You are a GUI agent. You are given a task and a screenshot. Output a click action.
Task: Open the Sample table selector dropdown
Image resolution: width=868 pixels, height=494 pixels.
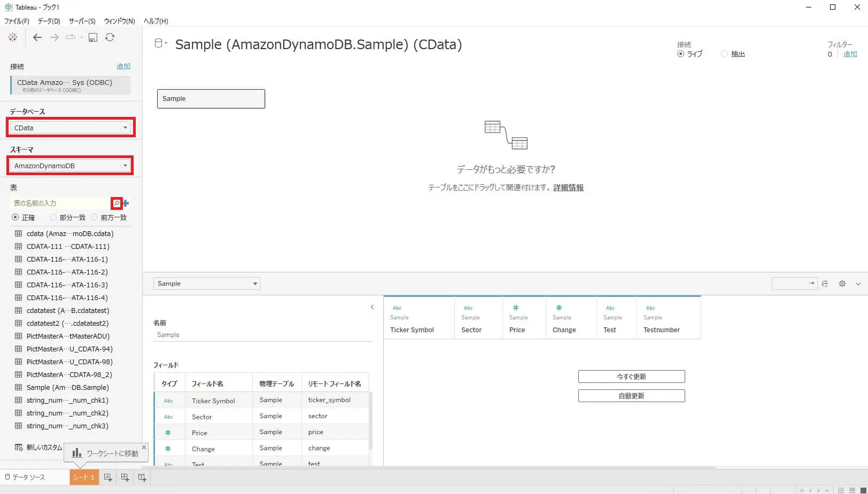click(207, 284)
